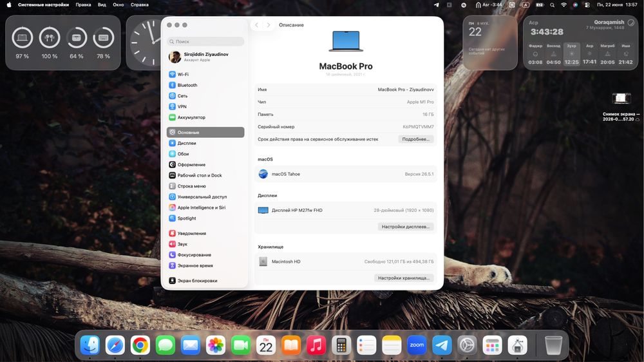
Task: Select Основные in sidebar
Action: (x=205, y=132)
